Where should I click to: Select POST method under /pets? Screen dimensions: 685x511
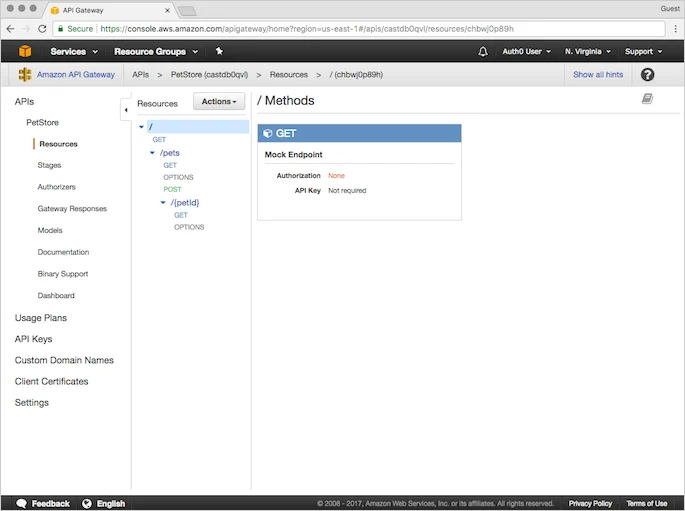click(172, 189)
